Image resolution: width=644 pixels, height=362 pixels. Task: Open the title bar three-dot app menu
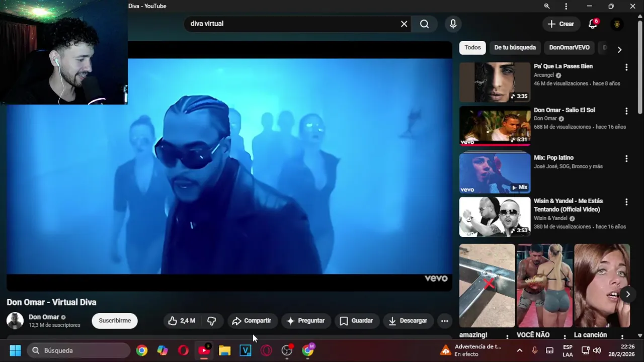[566, 6]
